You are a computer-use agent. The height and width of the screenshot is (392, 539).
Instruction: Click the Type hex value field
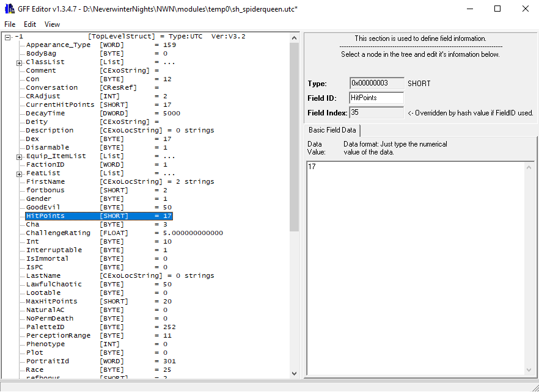click(x=376, y=83)
